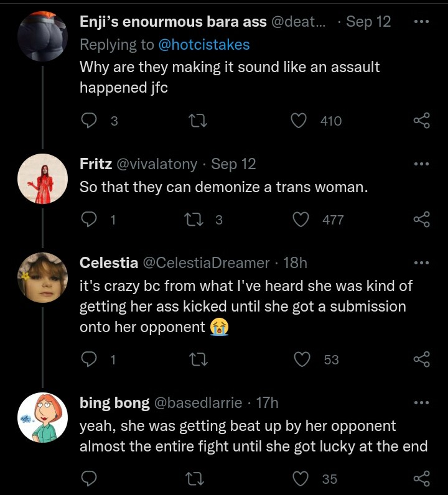The height and width of the screenshot is (495, 448).
Task: Share Enji's tweet via share icon
Action: (x=422, y=120)
